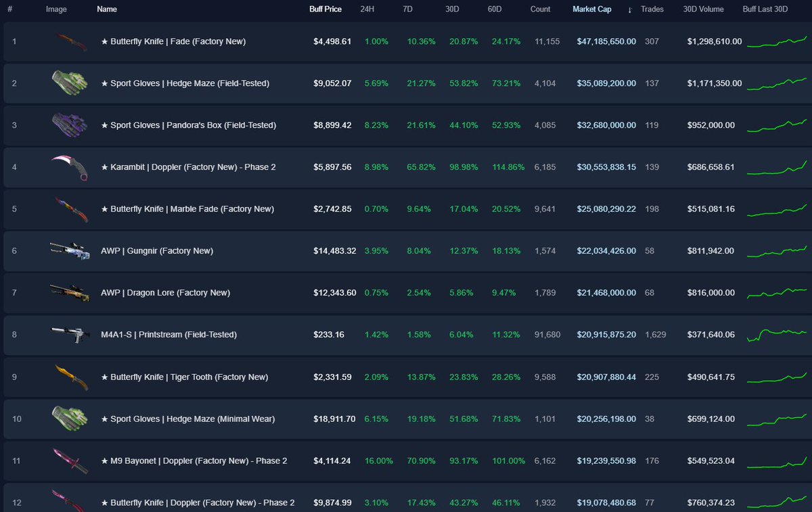
Task: Click market cap $47,185,650.00
Action: 606,41
